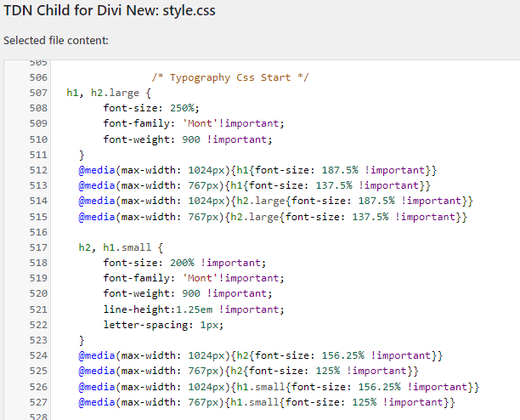This screenshot has height=420, width=520.
Task: Click the closing brace on line 511
Action: pyautogui.click(x=82, y=155)
